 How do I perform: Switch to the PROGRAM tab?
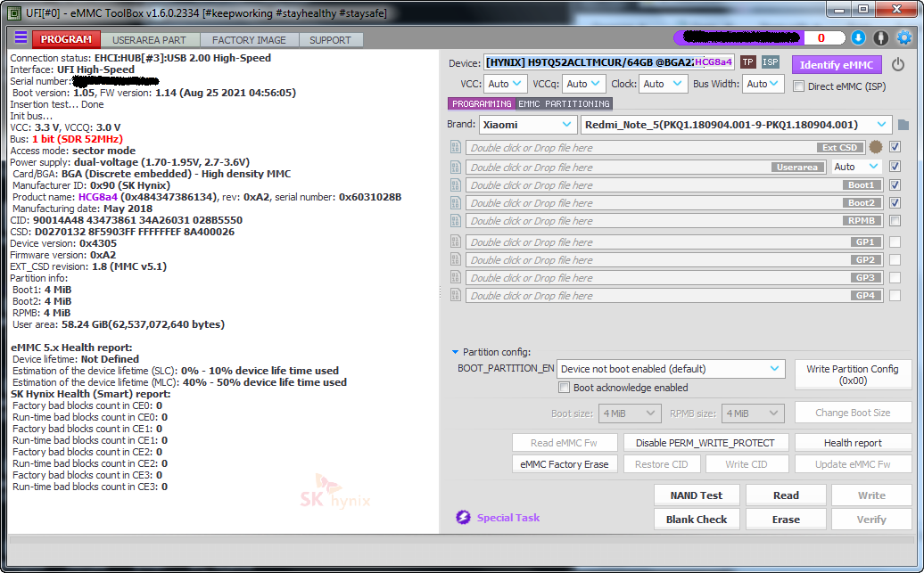click(66, 39)
